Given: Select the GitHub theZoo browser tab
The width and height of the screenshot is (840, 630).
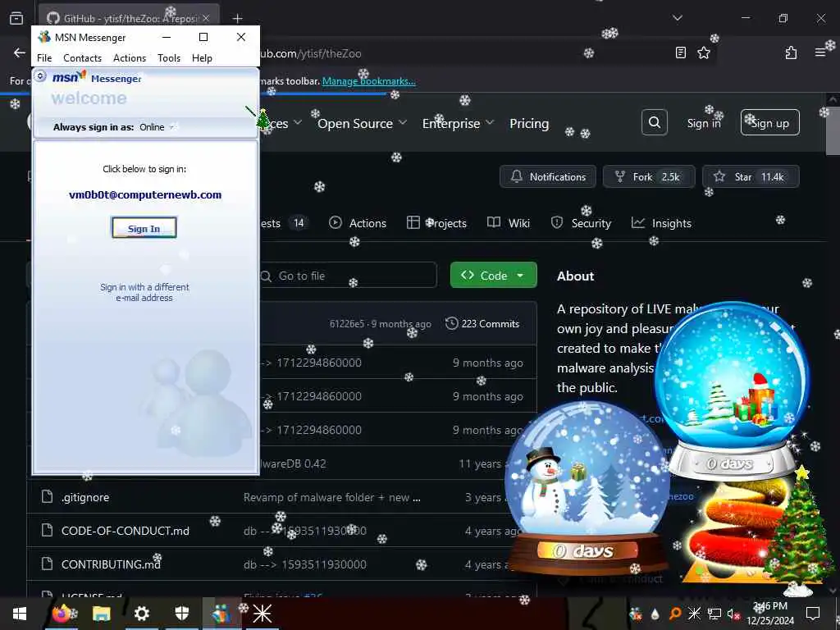Looking at the screenshot, I should click(x=129, y=18).
